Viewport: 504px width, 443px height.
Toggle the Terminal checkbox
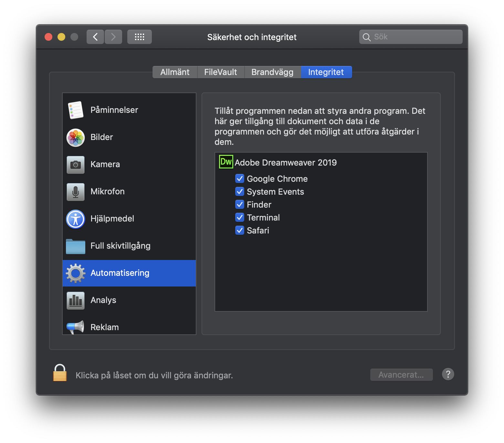tap(240, 217)
